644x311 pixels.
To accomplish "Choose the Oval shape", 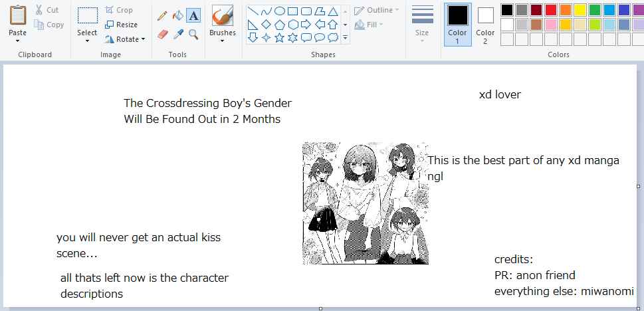I will click(279, 11).
